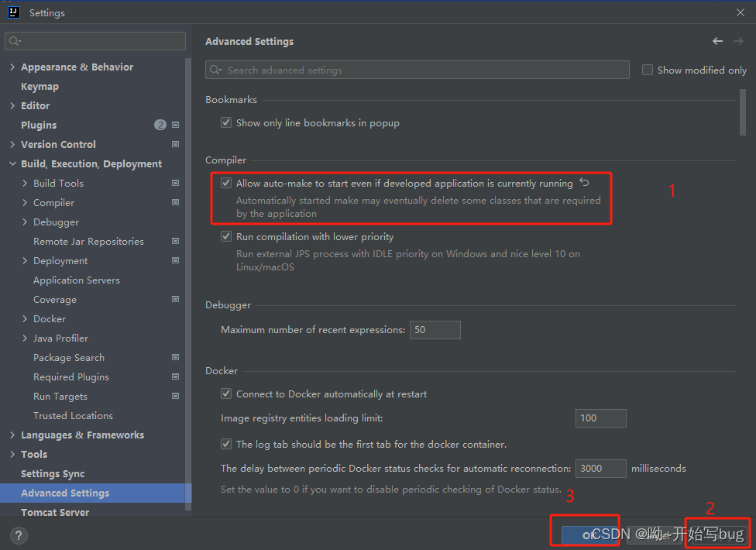756x550 pixels.
Task: Expand the Deployment tree node
Action: (x=25, y=260)
